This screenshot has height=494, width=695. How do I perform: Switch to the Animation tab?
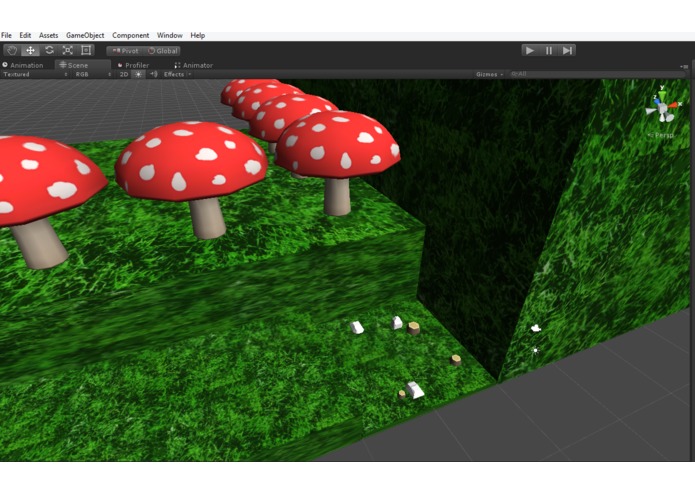(x=23, y=65)
